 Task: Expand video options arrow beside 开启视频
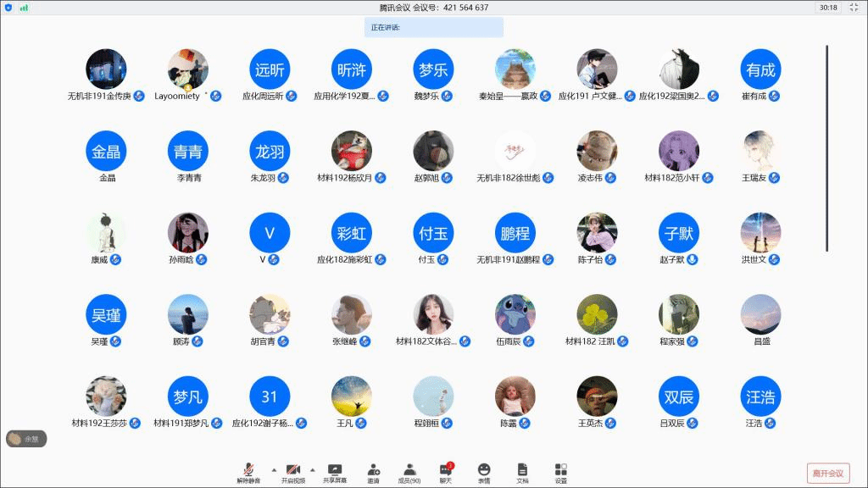tap(313, 469)
